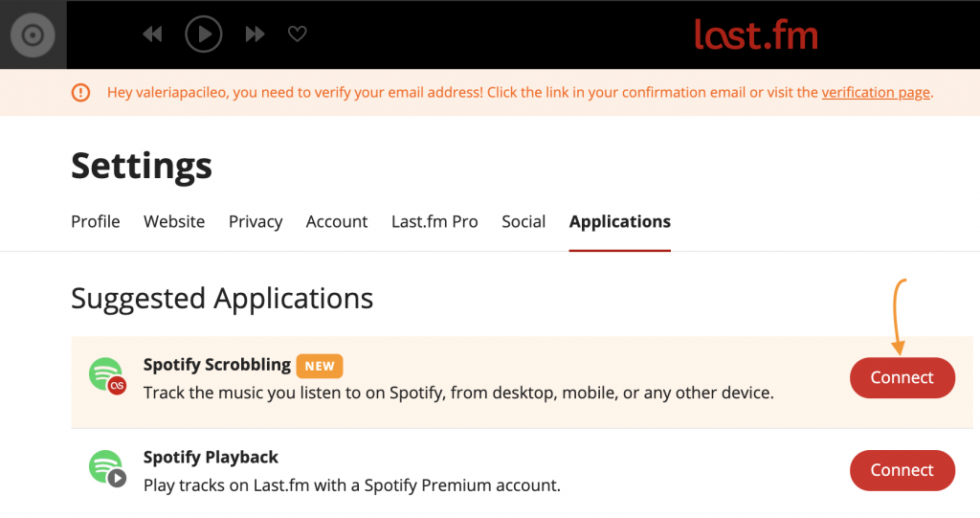The height and width of the screenshot is (518, 980).
Task: Go to the Privacy tab
Action: [x=256, y=221]
